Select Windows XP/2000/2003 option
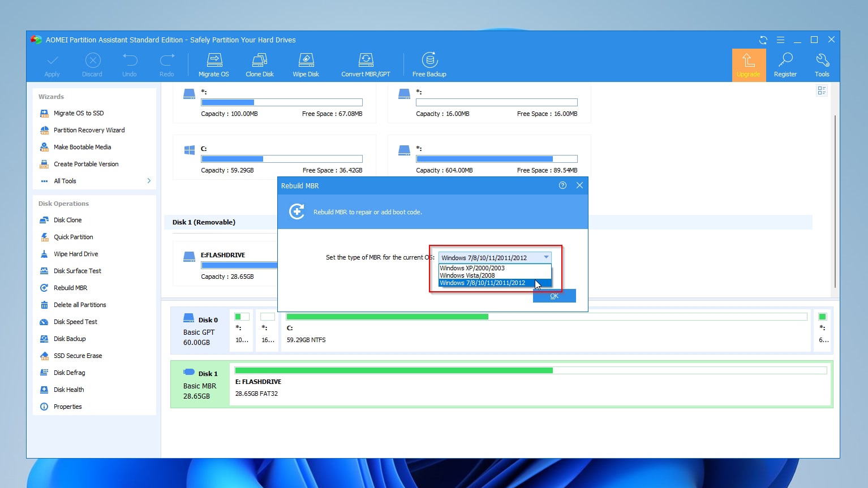The height and width of the screenshot is (488, 868). pos(495,268)
